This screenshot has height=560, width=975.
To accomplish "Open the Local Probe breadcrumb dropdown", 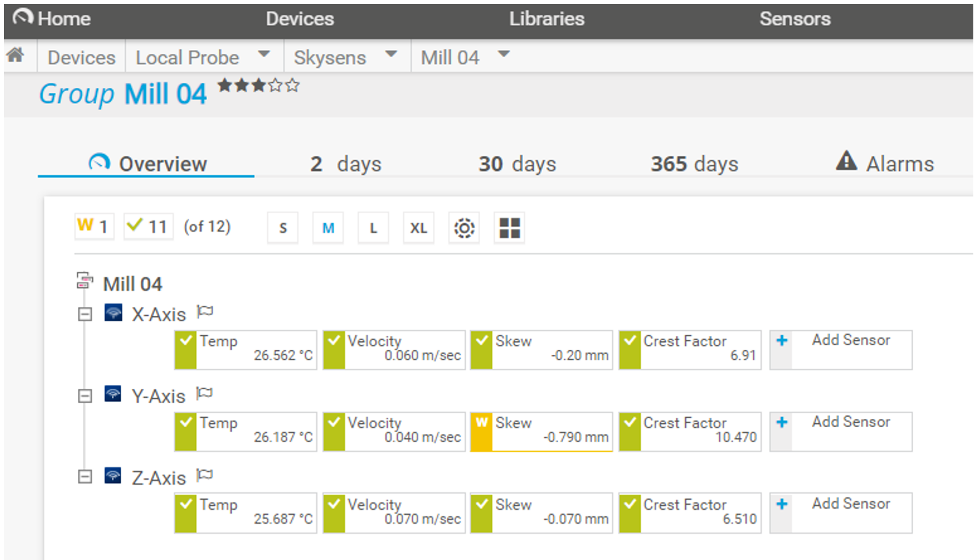I will tap(264, 54).
